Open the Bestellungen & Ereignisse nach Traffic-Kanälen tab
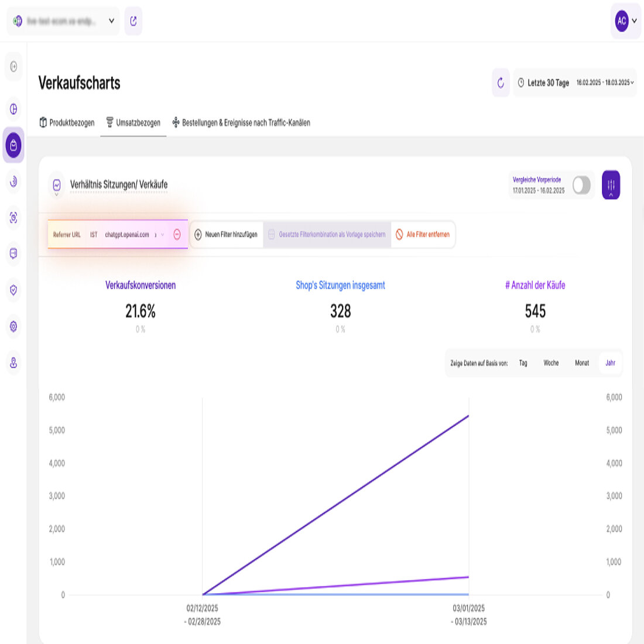The height and width of the screenshot is (644, 644). coord(242,123)
